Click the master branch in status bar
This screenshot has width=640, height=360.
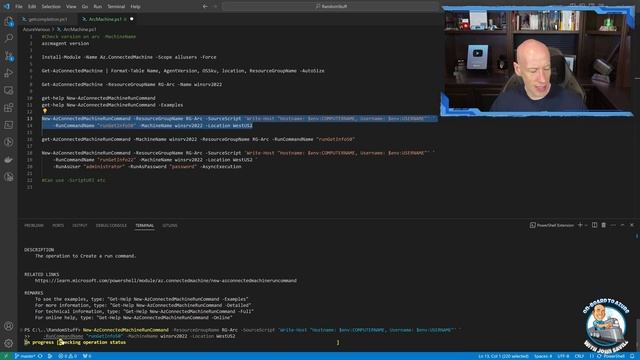click(x=25, y=356)
